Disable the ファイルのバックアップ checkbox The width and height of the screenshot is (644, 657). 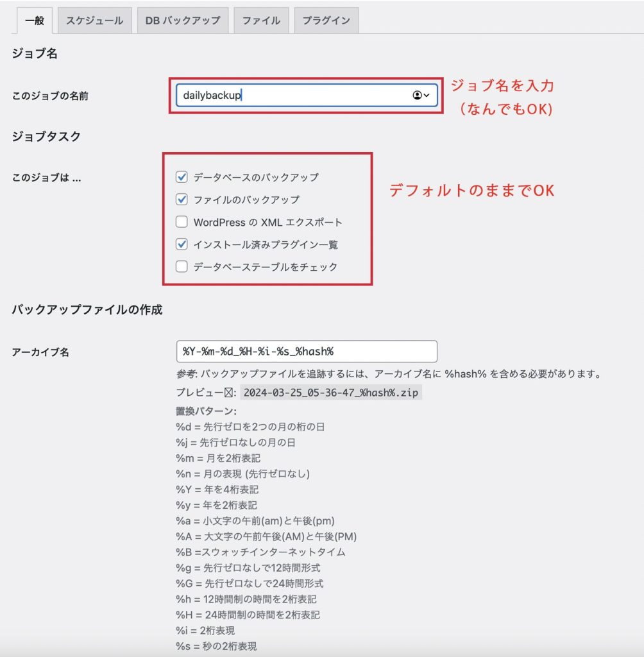182,200
